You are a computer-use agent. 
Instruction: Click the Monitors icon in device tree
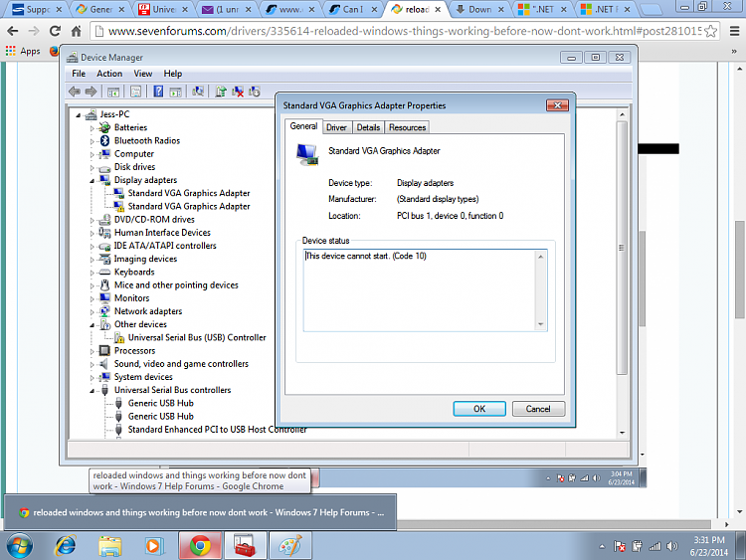click(104, 298)
